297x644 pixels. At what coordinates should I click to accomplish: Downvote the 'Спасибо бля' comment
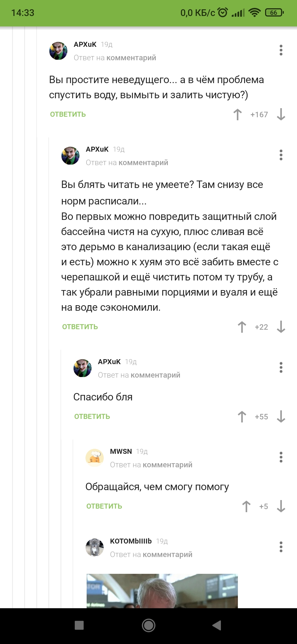[281, 417]
